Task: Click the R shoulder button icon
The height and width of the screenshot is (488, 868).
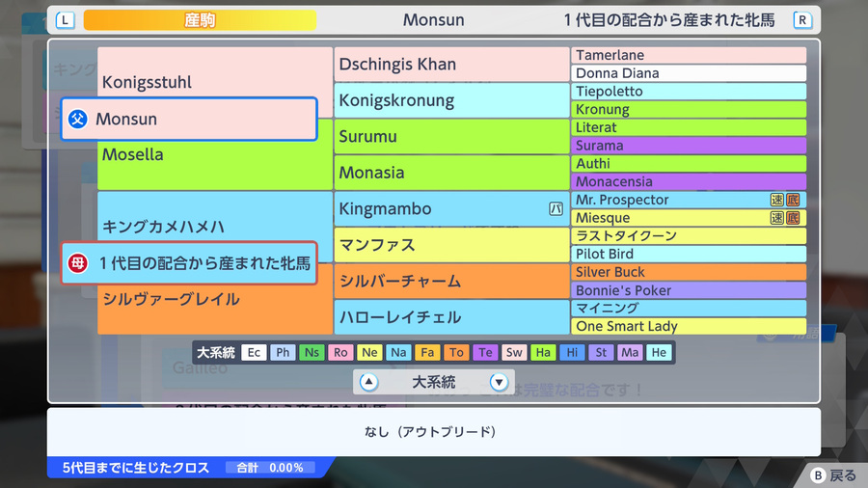Action: pyautogui.click(x=802, y=20)
